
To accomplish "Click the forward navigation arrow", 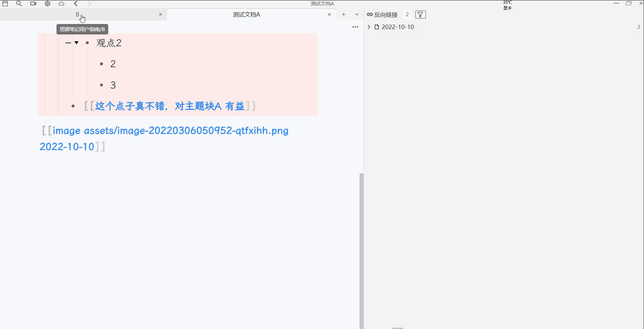I will pyautogui.click(x=89, y=4).
